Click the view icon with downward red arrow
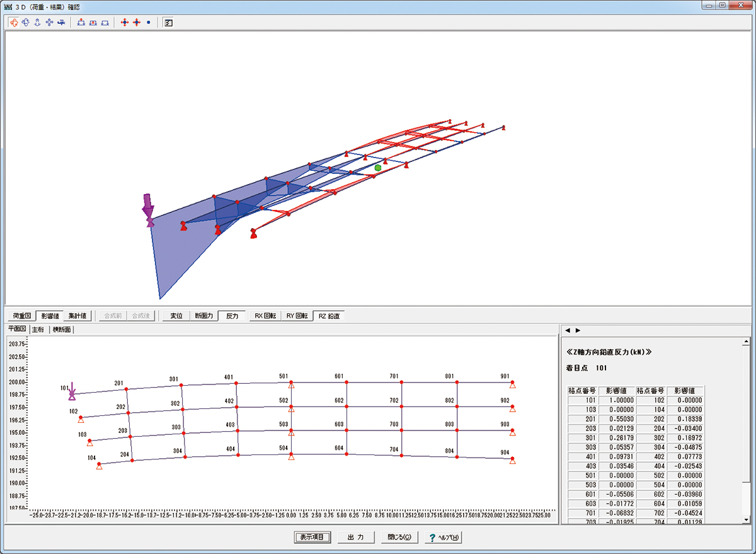756x554 pixels. click(x=93, y=22)
